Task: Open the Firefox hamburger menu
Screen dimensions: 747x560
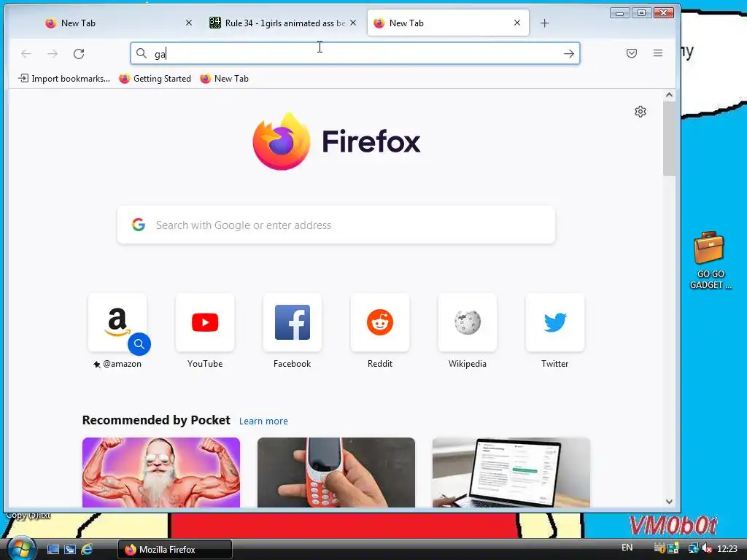Action: tap(658, 53)
